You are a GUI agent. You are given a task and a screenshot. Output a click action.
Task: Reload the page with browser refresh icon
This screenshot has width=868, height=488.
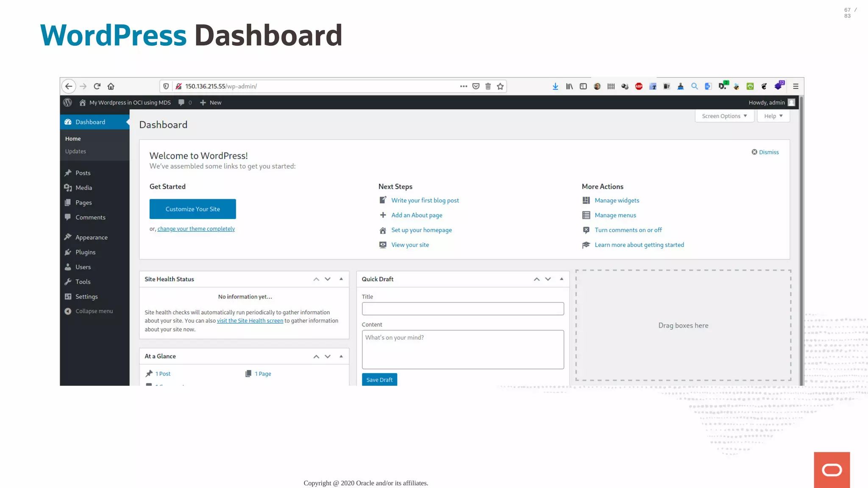point(97,86)
